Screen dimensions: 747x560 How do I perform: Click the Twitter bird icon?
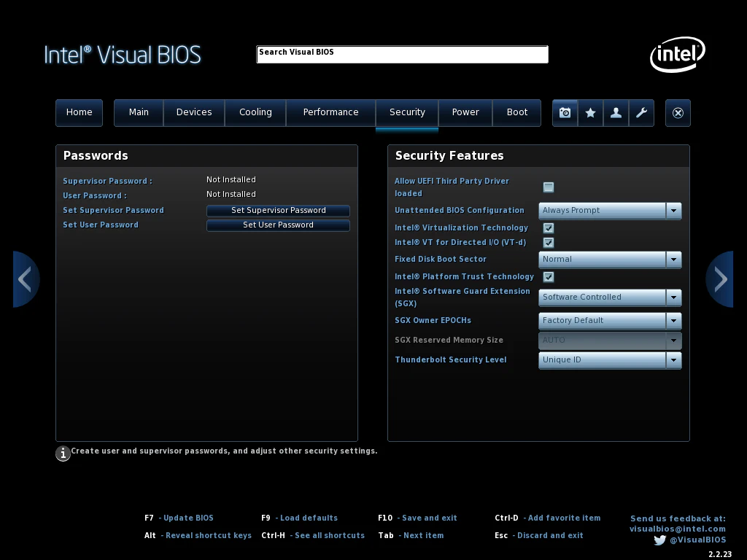point(659,540)
